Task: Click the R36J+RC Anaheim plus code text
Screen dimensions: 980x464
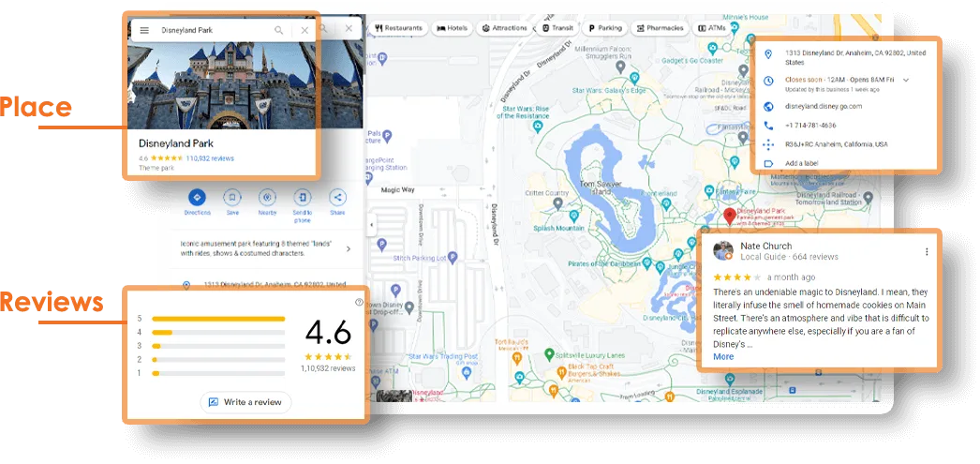Action: (x=837, y=144)
